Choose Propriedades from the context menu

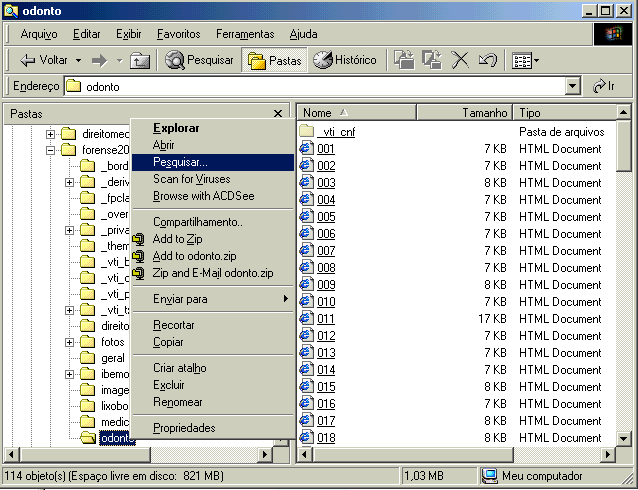coord(184,428)
